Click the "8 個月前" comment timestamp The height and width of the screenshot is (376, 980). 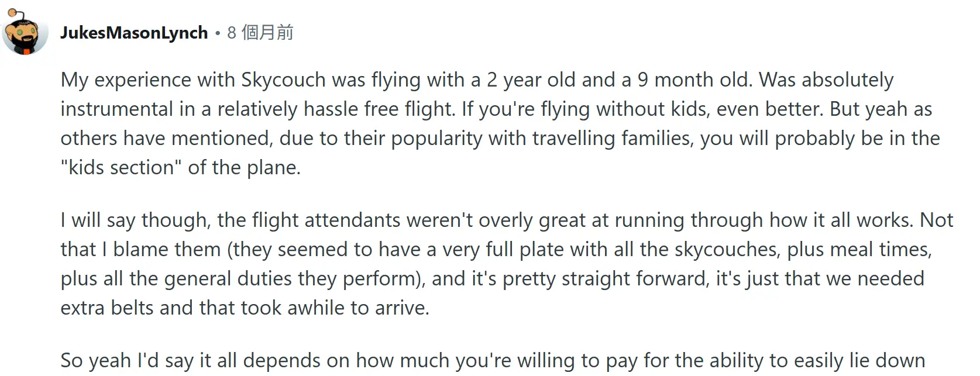[260, 33]
